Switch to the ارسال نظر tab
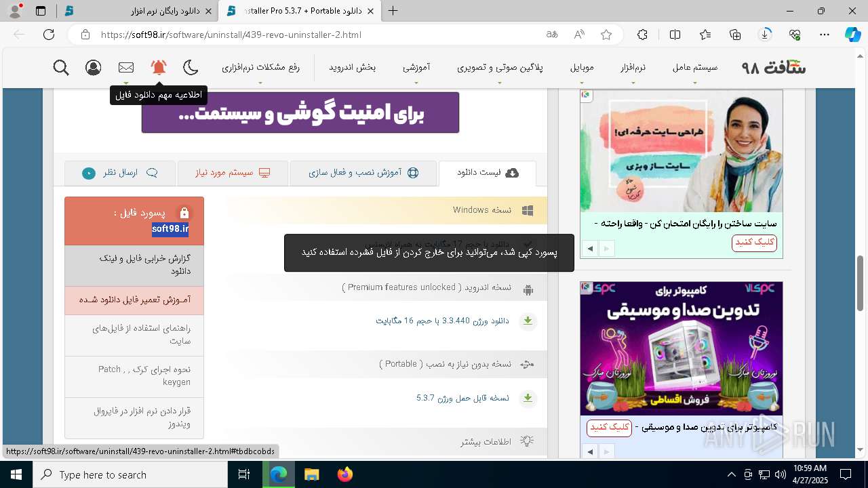868x488 pixels. tap(120, 173)
